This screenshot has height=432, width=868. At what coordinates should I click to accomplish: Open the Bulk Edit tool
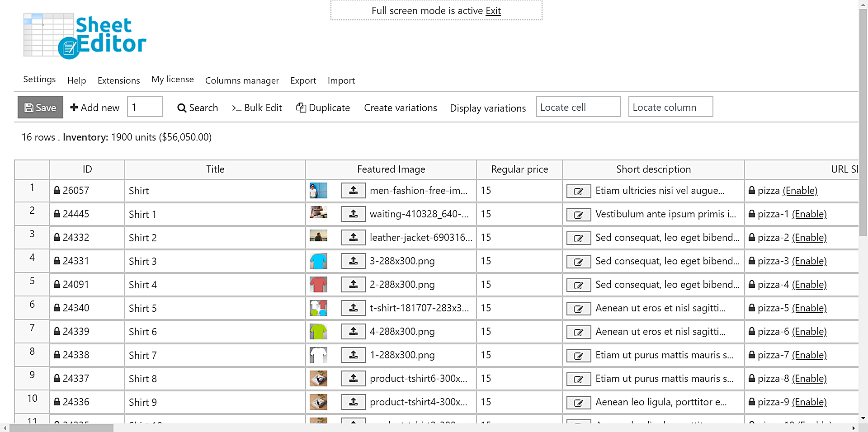(x=257, y=108)
